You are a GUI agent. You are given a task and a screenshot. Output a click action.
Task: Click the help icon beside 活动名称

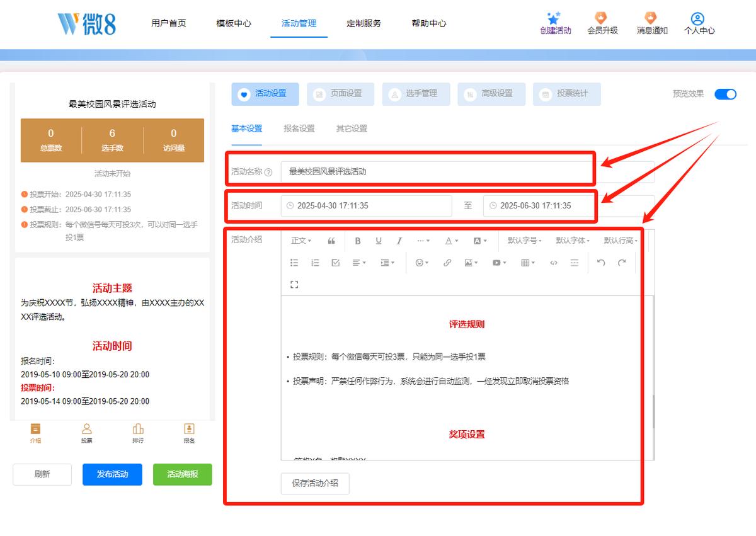click(269, 172)
